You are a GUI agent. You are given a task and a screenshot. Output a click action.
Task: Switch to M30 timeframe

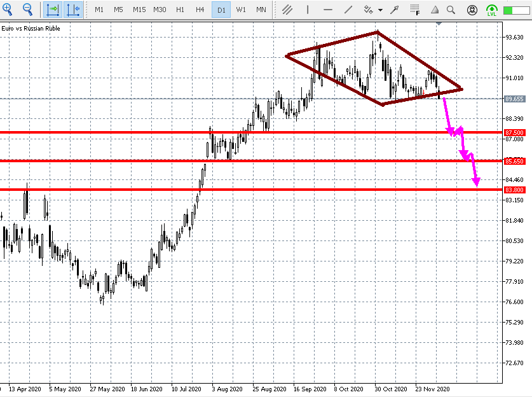pos(160,10)
